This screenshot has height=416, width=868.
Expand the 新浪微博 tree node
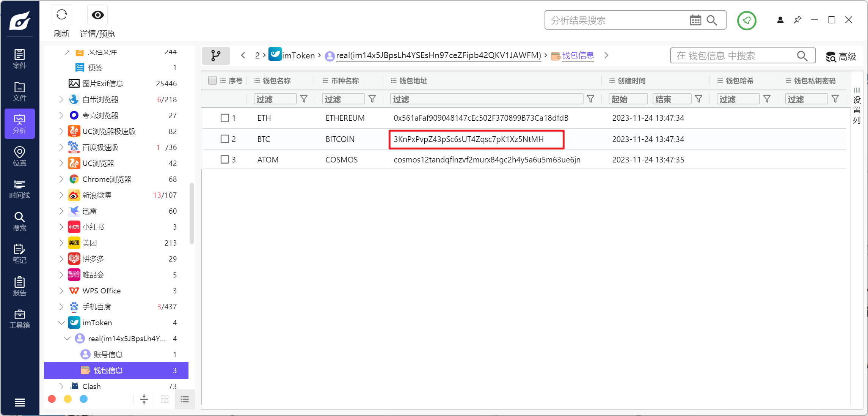61,195
